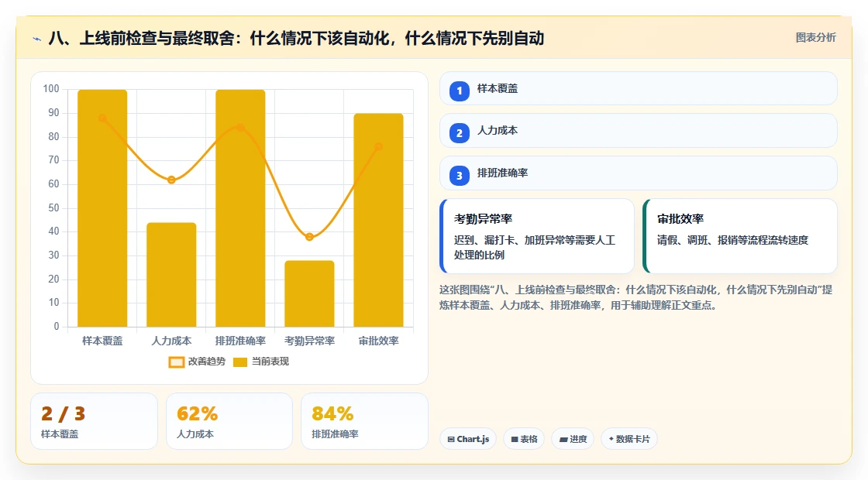Screen dimensions: 868x480
Task: Click the 考勤异常率 bar in chart
Action: pyautogui.click(x=309, y=293)
